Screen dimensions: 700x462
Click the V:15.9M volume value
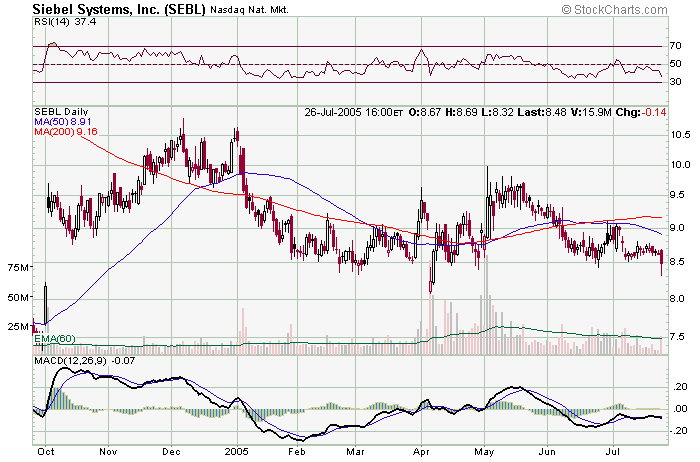[591, 112]
